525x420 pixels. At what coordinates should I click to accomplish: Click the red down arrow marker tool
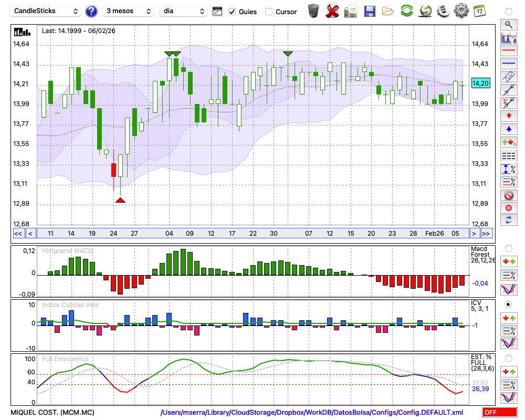[509, 116]
